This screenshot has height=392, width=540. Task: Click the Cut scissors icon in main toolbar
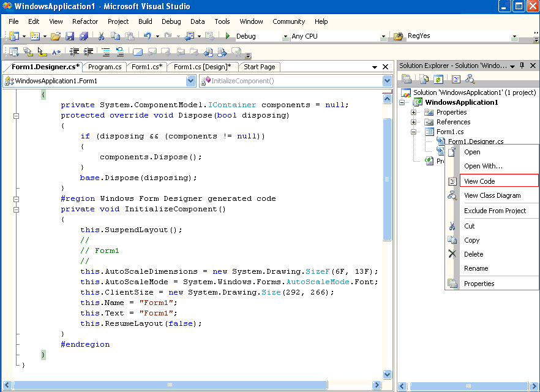pos(101,36)
